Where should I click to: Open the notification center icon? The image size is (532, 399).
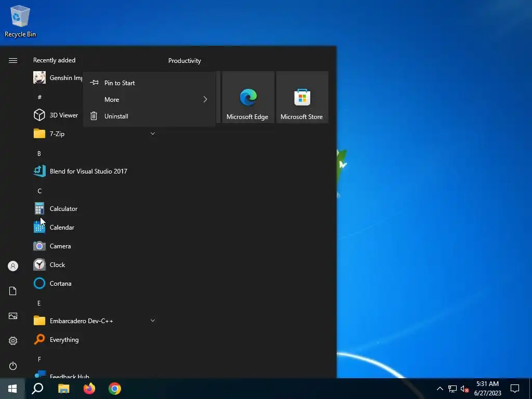(515, 389)
